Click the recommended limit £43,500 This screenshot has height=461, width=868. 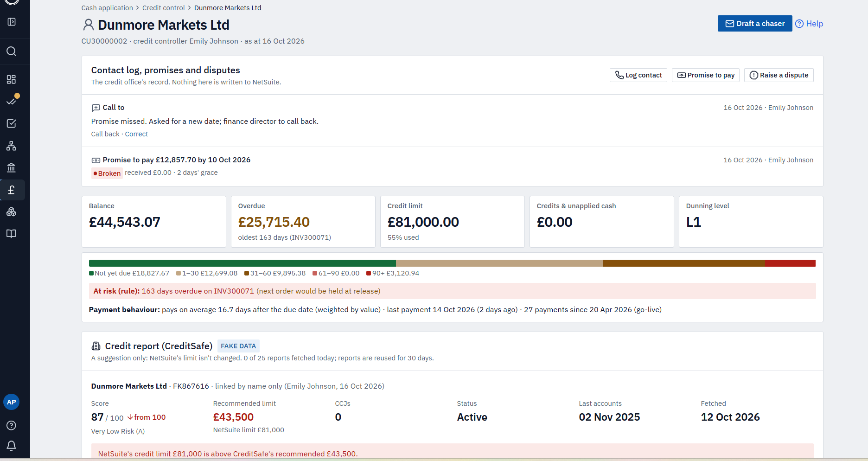coord(233,417)
